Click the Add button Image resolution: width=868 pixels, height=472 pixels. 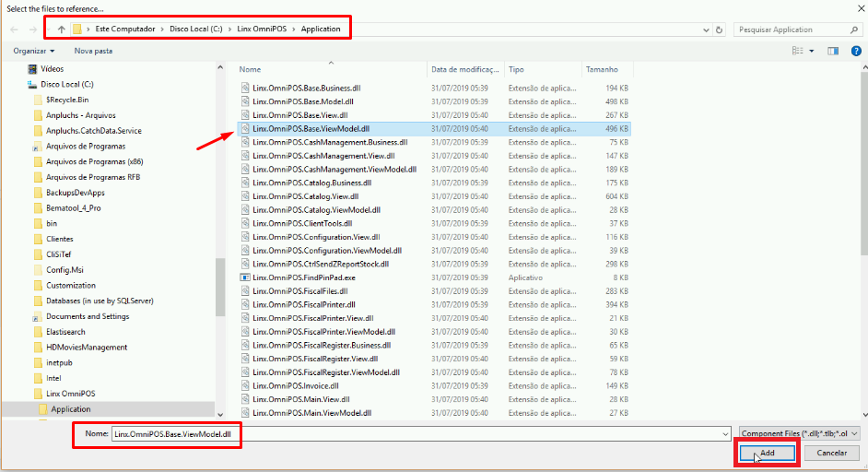768,454
